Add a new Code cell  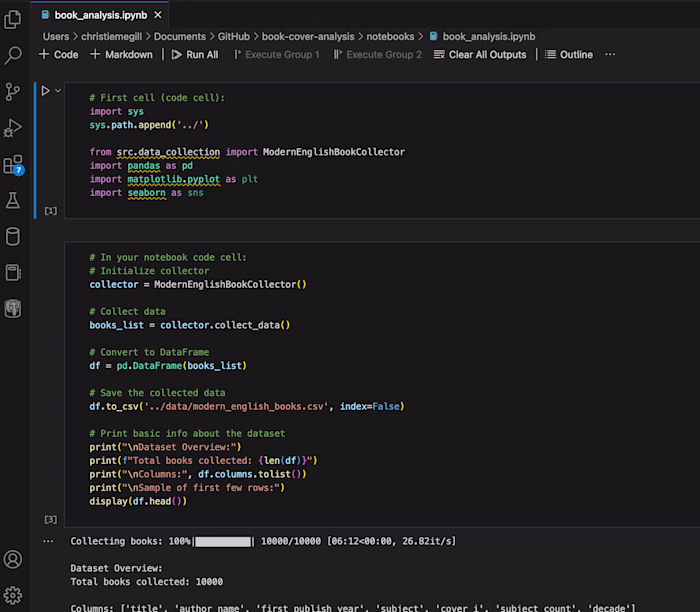[x=58, y=54]
